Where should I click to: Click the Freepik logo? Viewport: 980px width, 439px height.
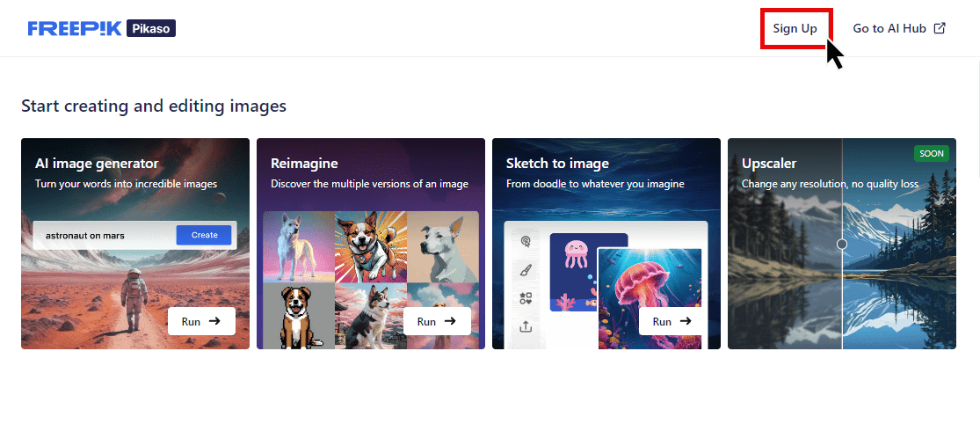pyautogui.click(x=74, y=28)
